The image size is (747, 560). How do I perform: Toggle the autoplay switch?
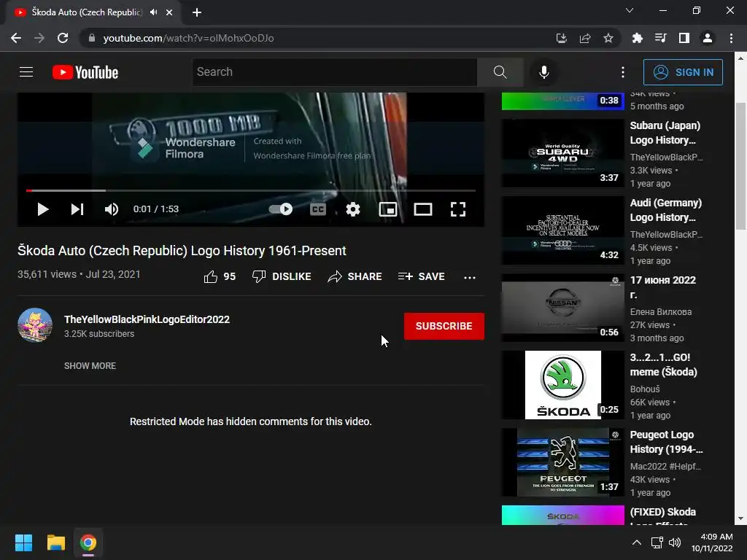click(281, 209)
